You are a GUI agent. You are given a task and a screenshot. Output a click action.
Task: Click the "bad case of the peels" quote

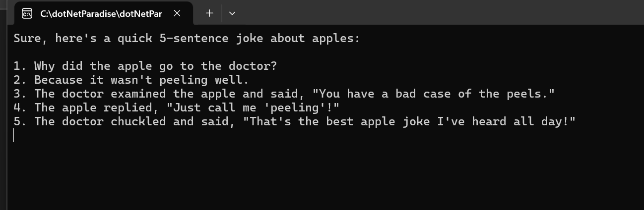(x=437, y=94)
